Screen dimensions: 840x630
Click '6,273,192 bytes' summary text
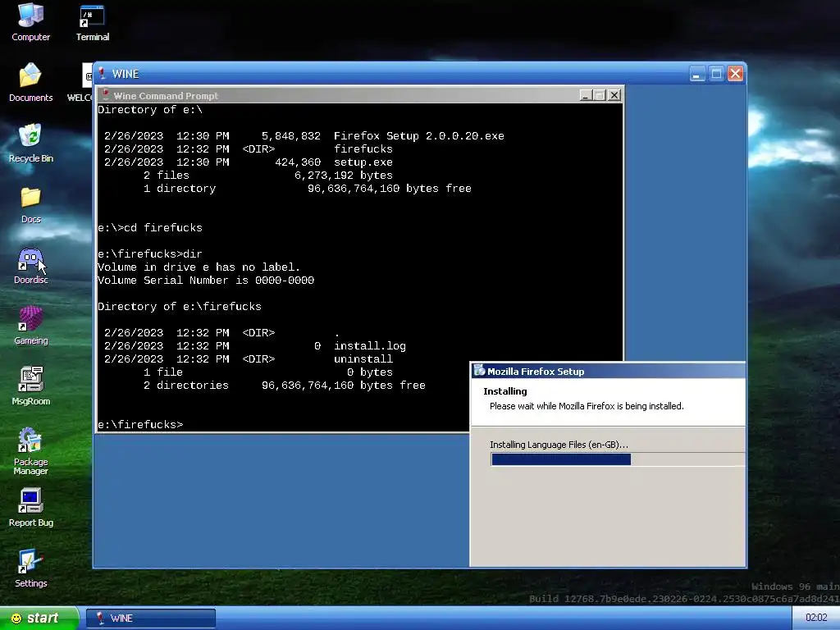tap(344, 176)
